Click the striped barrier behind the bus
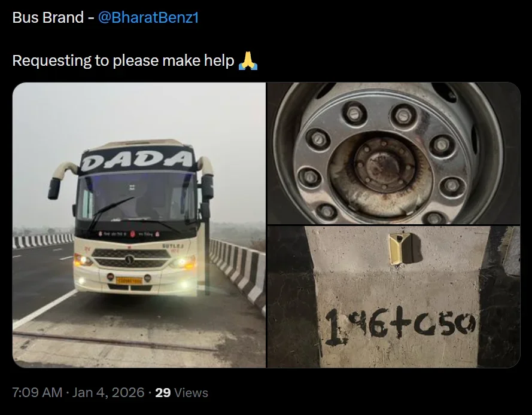Screen dimensions: 532x415 (42, 241)
